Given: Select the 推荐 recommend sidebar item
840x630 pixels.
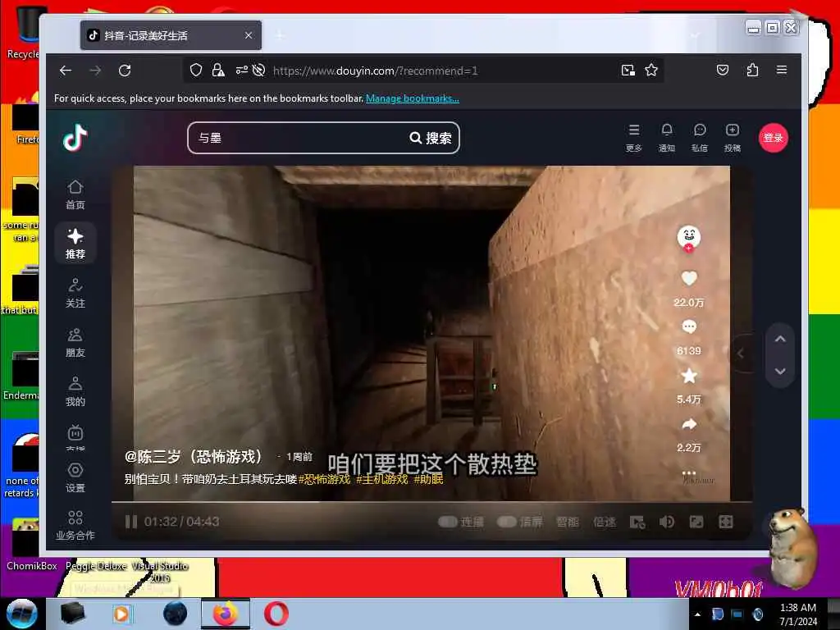Looking at the screenshot, I should tap(75, 243).
